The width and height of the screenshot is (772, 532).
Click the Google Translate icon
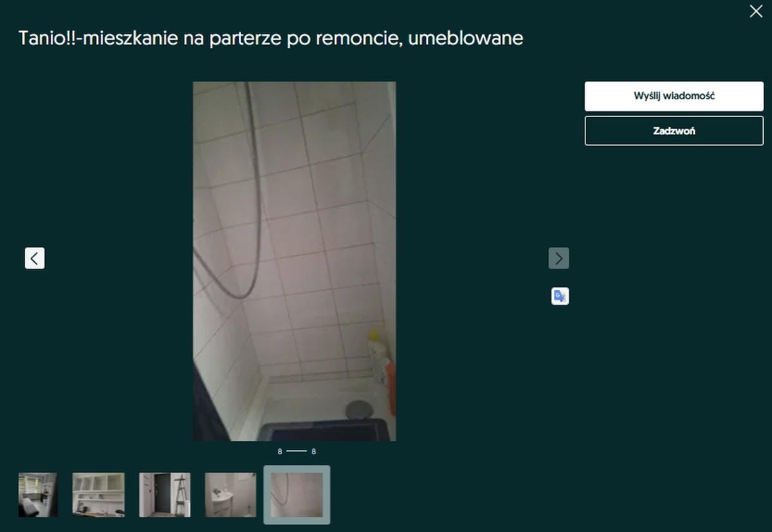560,296
